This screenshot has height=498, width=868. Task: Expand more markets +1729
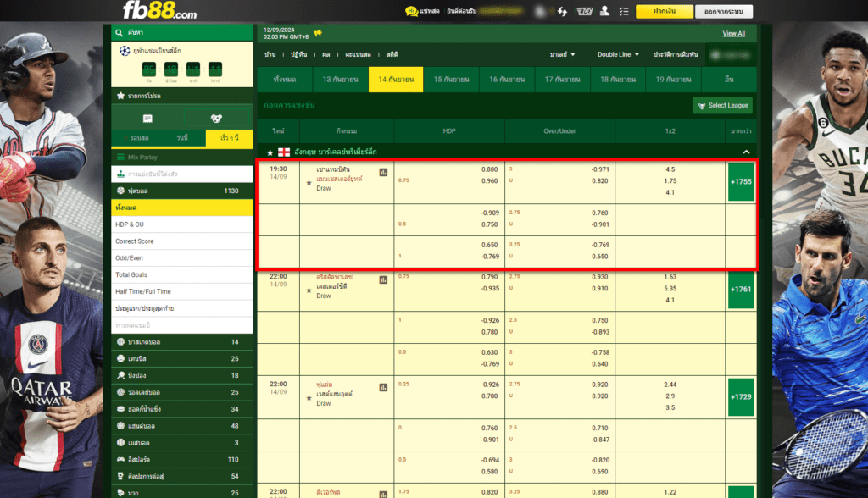click(x=741, y=396)
